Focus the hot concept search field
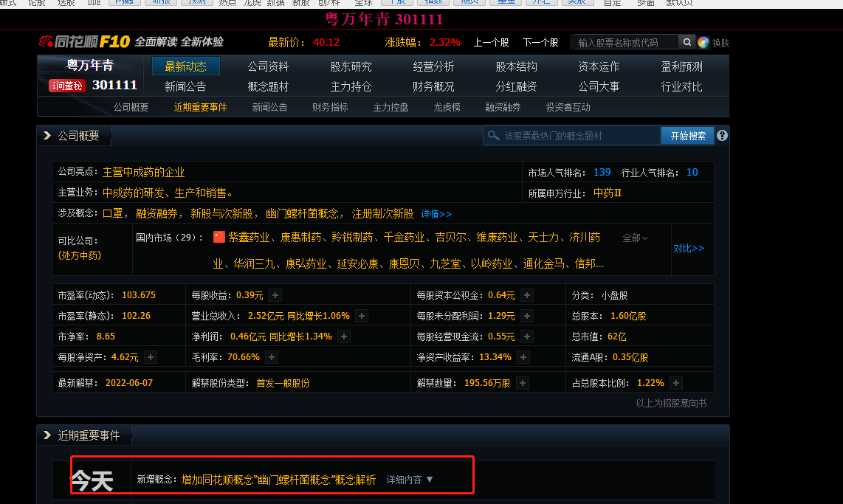843x504 pixels. (572, 135)
